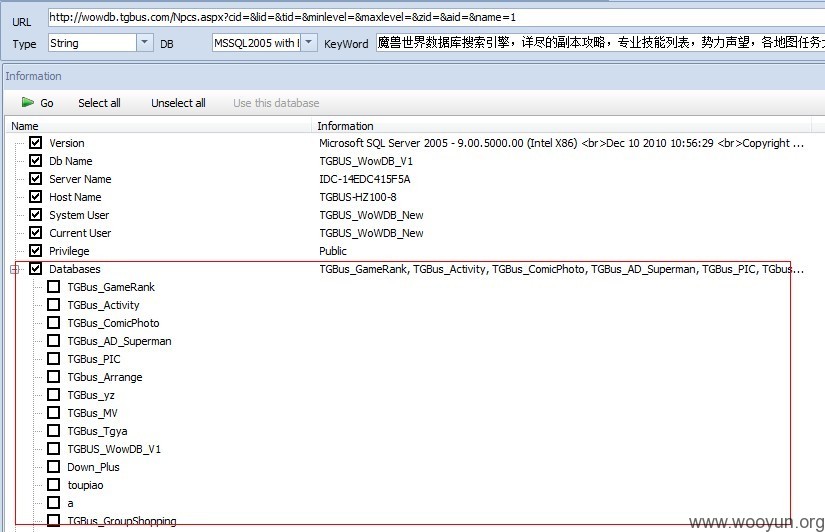Screen dimensions: 825x532
Task: Click Use this database button
Action: [x=276, y=103]
